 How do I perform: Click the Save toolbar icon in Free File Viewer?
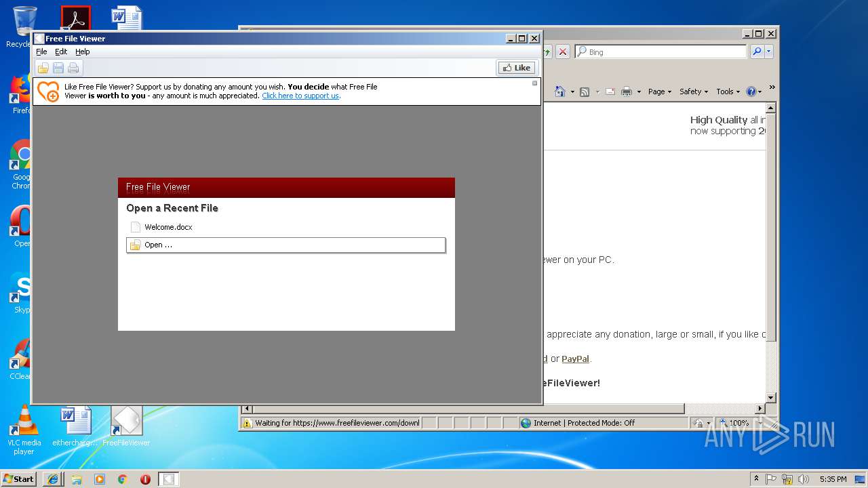coord(58,68)
